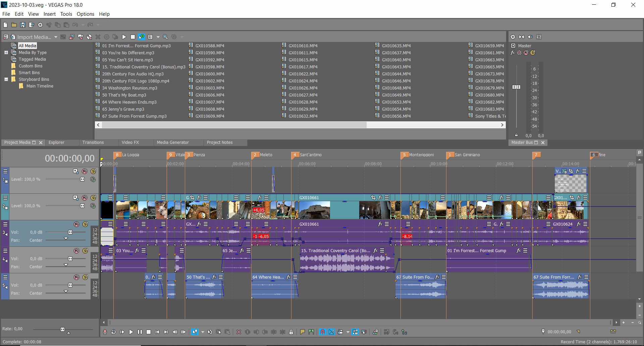Mute video track 1

[x=85, y=171]
